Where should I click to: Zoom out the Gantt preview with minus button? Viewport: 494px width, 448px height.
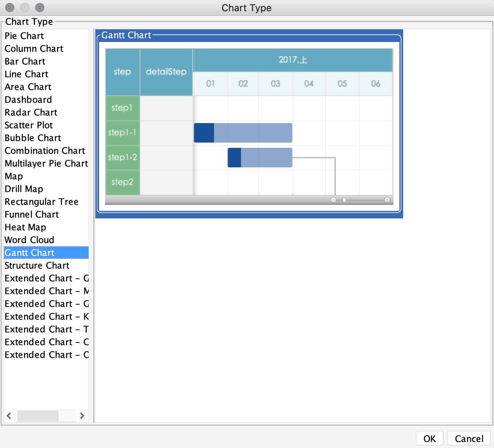(334, 200)
